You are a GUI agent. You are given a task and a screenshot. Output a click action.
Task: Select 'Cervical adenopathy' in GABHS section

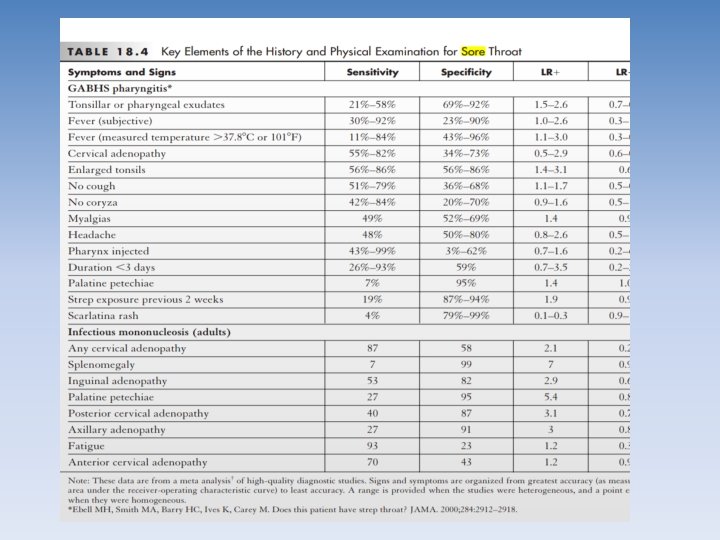click(117, 153)
